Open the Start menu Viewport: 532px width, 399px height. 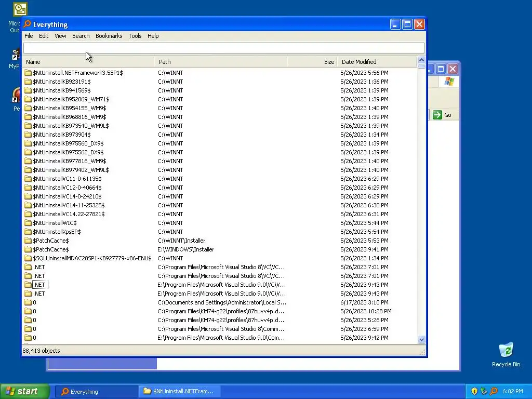(25, 392)
